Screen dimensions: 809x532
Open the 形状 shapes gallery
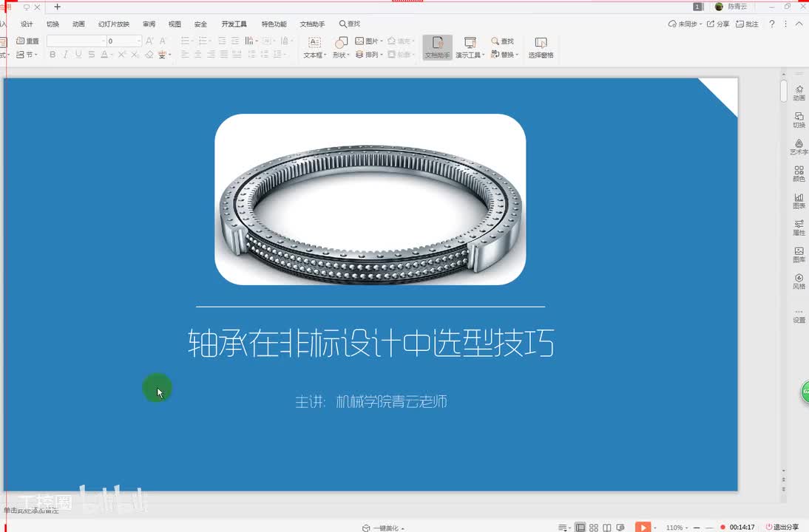341,47
